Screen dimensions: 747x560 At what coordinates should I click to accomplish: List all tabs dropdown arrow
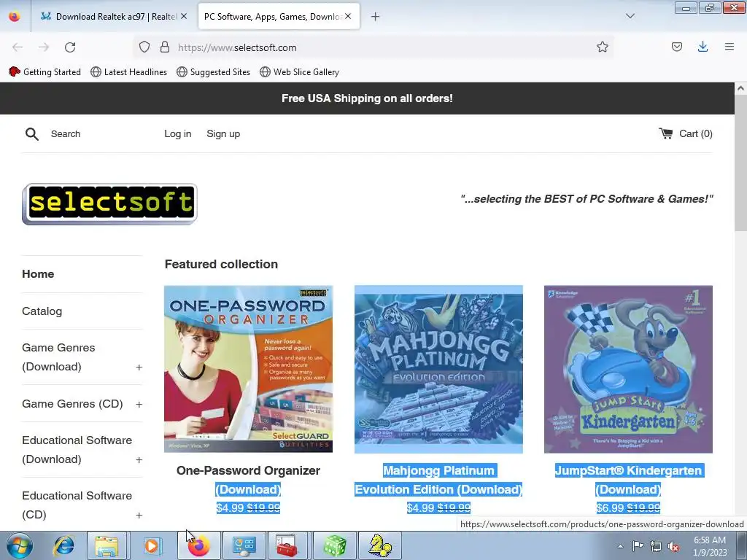click(x=630, y=16)
